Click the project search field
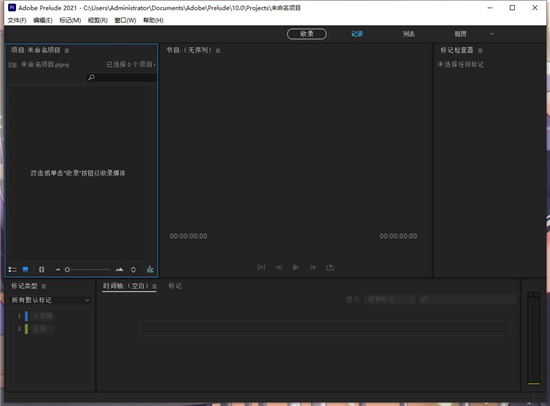Image resolution: width=550 pixels, height=406 pixels. [x=121, y=77]
